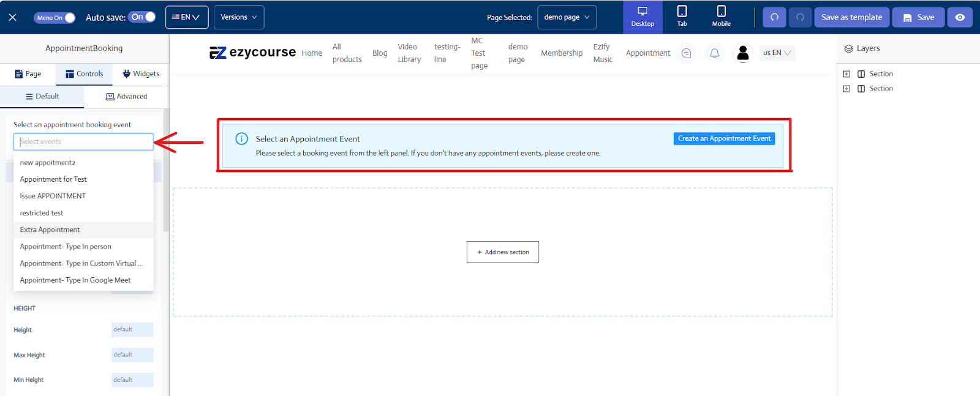The height and width of the screenshot is (396, 980).
Task: Open the EN language dropdown in top bar
Action: tap(187, 17)
